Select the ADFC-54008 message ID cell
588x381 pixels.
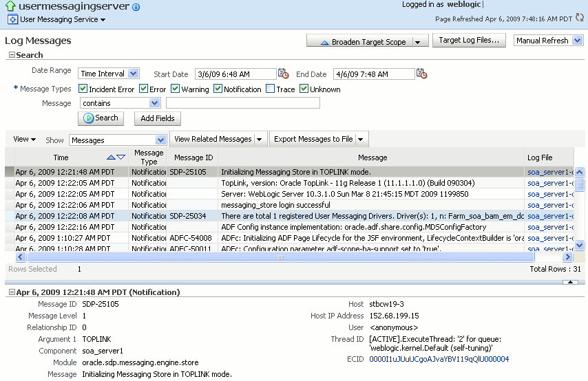[191, 238]
